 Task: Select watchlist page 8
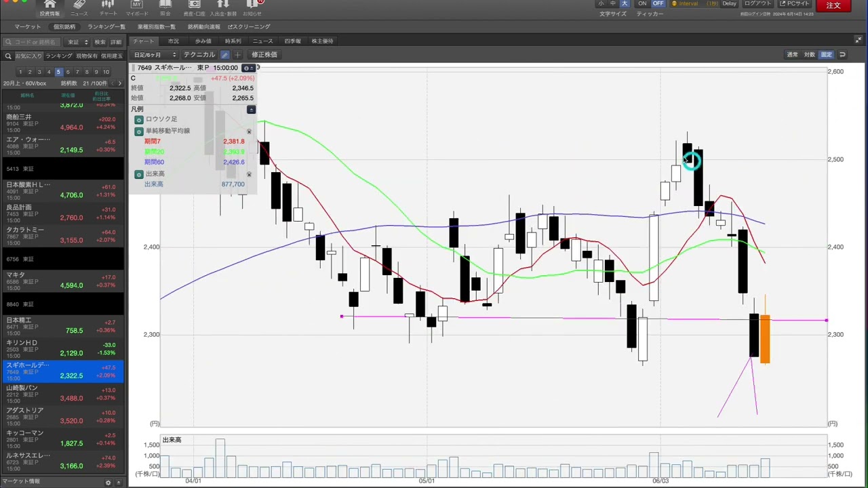87,72
